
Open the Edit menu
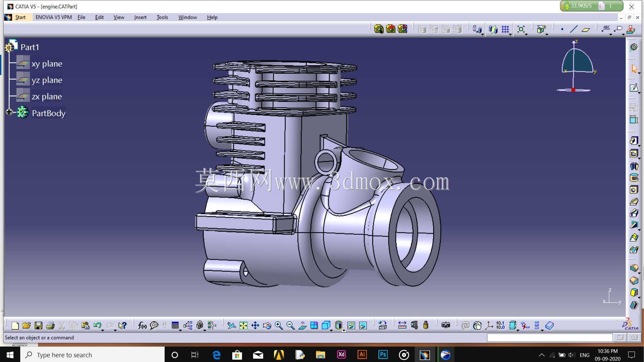pyautogui.click(x=99, y=17)
